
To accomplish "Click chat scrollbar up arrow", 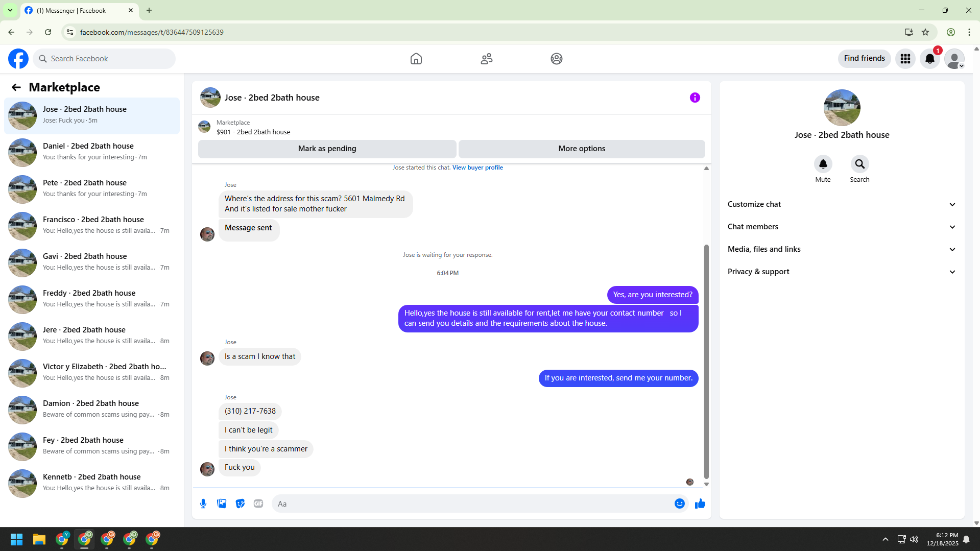I will point(706,168).
